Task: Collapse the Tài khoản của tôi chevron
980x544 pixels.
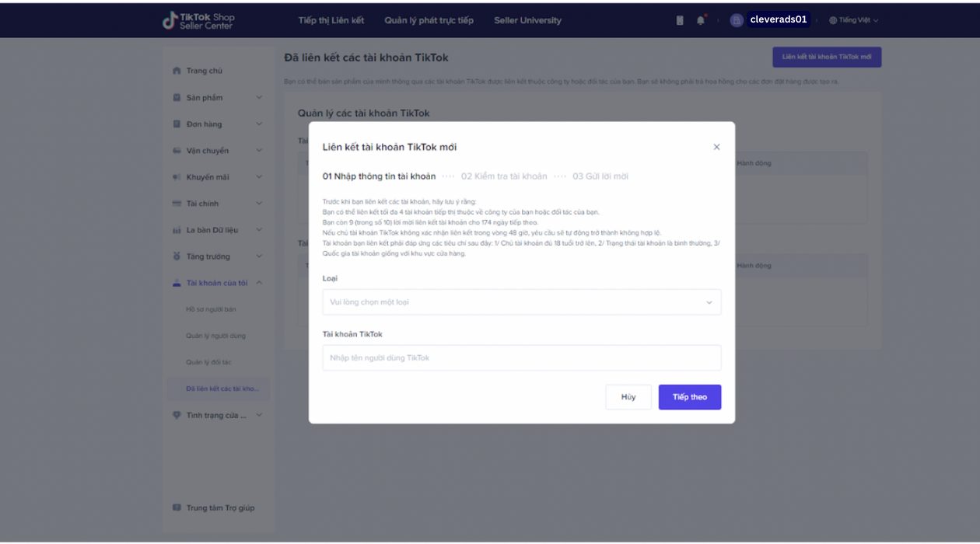Action: [x=259, y=283]
